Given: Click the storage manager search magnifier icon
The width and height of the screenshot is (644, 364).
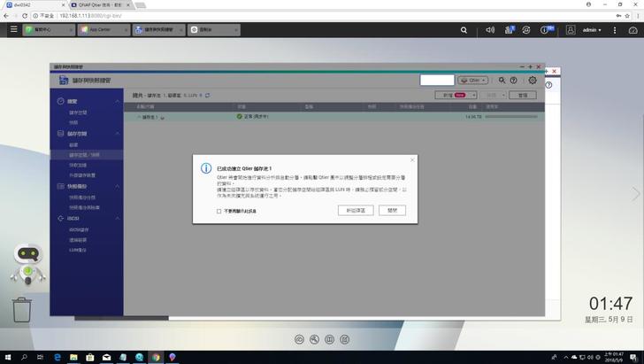Looking at the screenshot, I should pyautogui.click(x=502, y=81).
